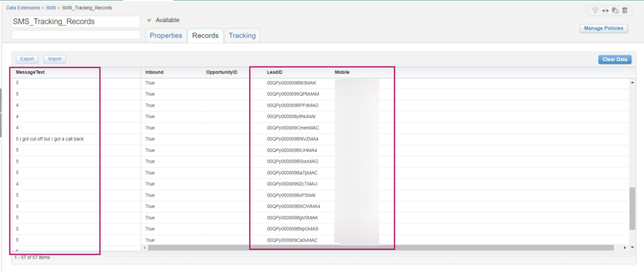Select the '5 I got cut off' message cell
Image resolution: width=644 pixels, height=272 pixels.
click(x=50, y=139)
